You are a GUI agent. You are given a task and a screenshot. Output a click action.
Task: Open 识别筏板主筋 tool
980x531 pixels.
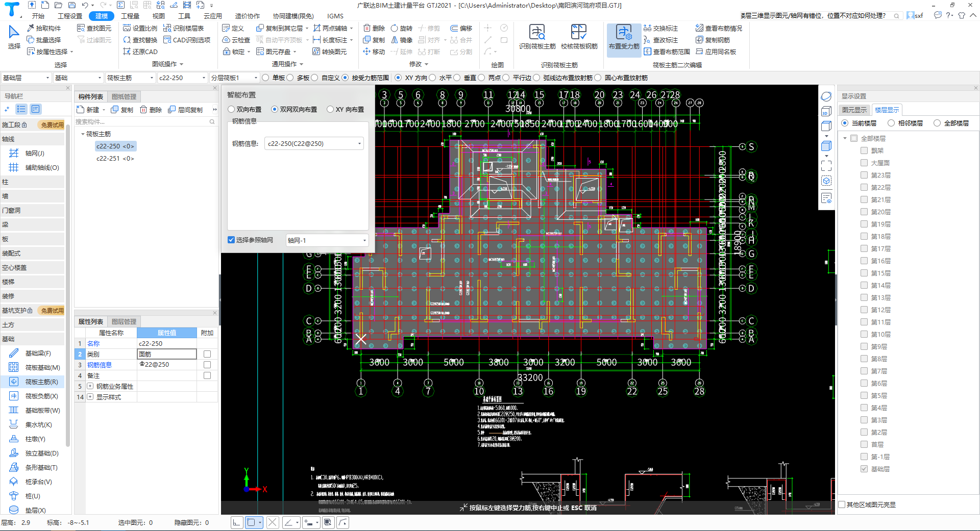[x=537, y=37]
